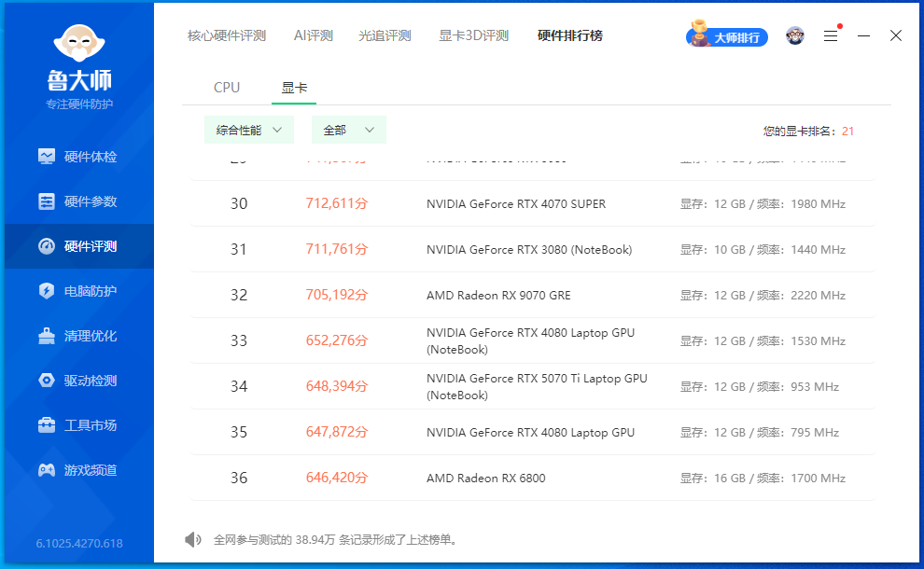Open the hamburger main menu
Viewport: 924px width, 569px height.
coord(831,36)
